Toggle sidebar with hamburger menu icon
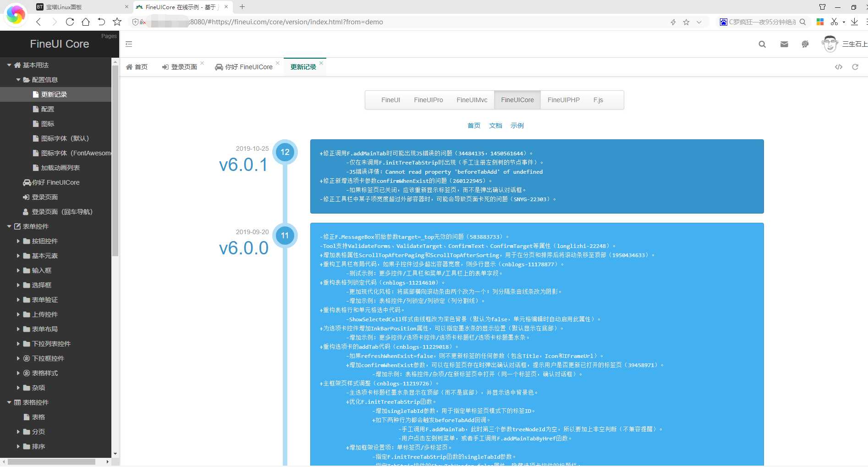This screenshot has width=868, height=467. point(129,44)
